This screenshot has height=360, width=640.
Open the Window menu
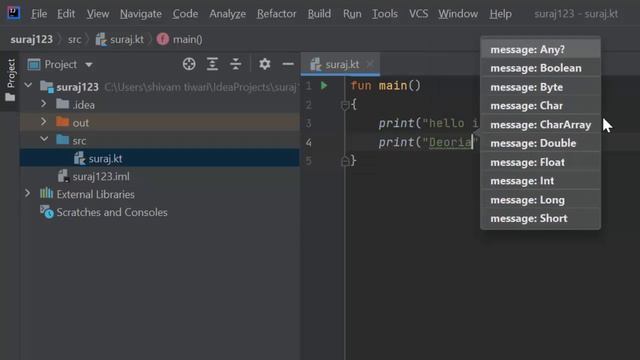pyautogui.click(x=458, y=14)
